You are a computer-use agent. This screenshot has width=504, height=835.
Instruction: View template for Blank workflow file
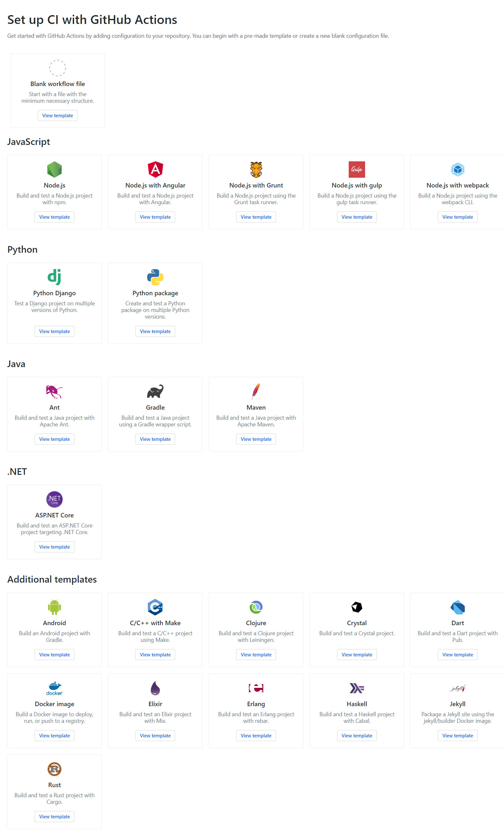pos(58,116)
